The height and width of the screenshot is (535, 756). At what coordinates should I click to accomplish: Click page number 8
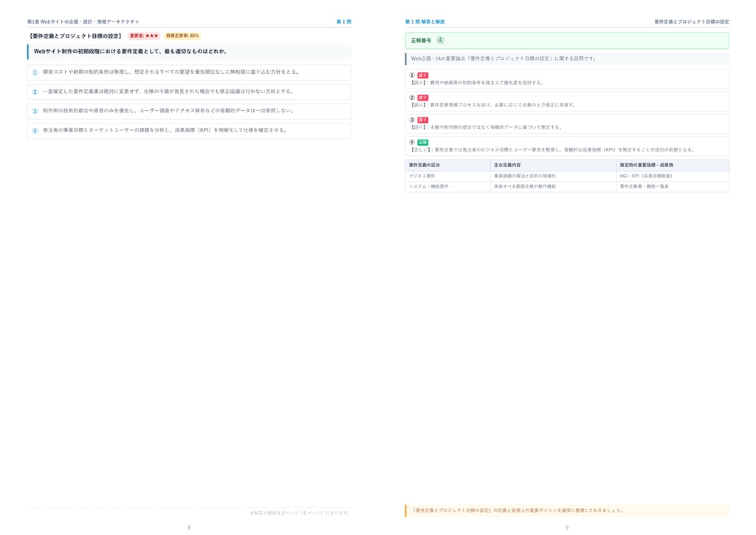point(189,528)
